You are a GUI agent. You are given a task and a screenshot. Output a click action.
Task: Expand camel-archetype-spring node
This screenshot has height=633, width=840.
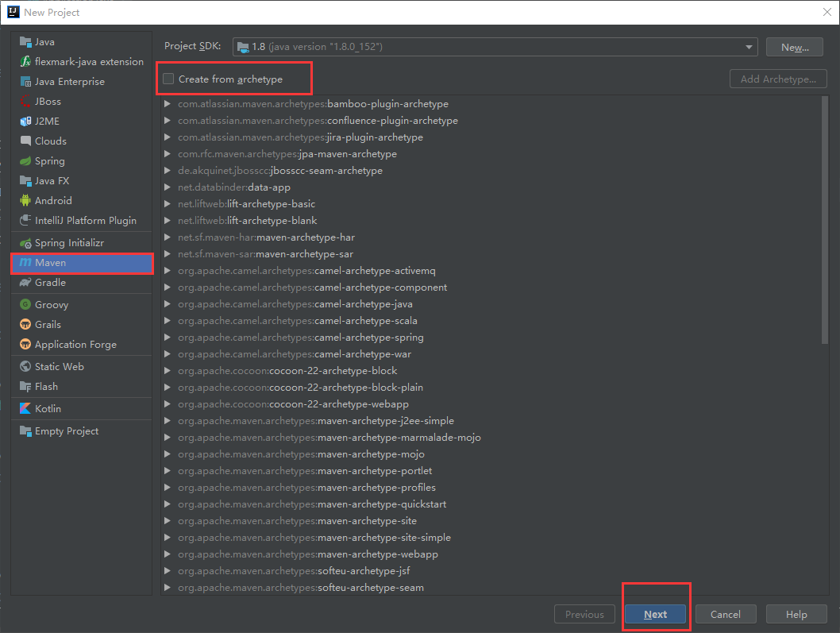(x=168, y=337)
